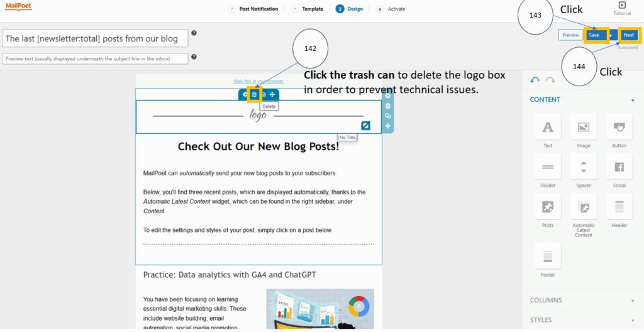Click the undo arrow icon
Screen dimensions: 644x332
(535, 80)
